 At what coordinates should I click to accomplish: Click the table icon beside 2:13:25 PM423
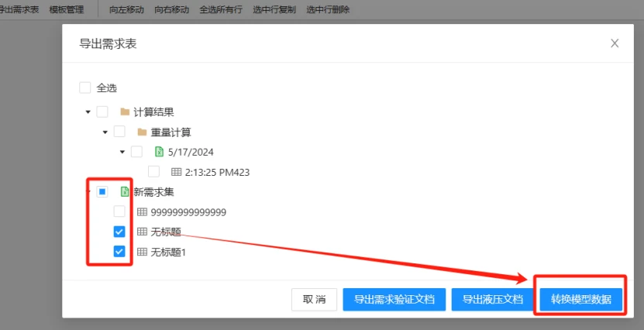(176, 172)
